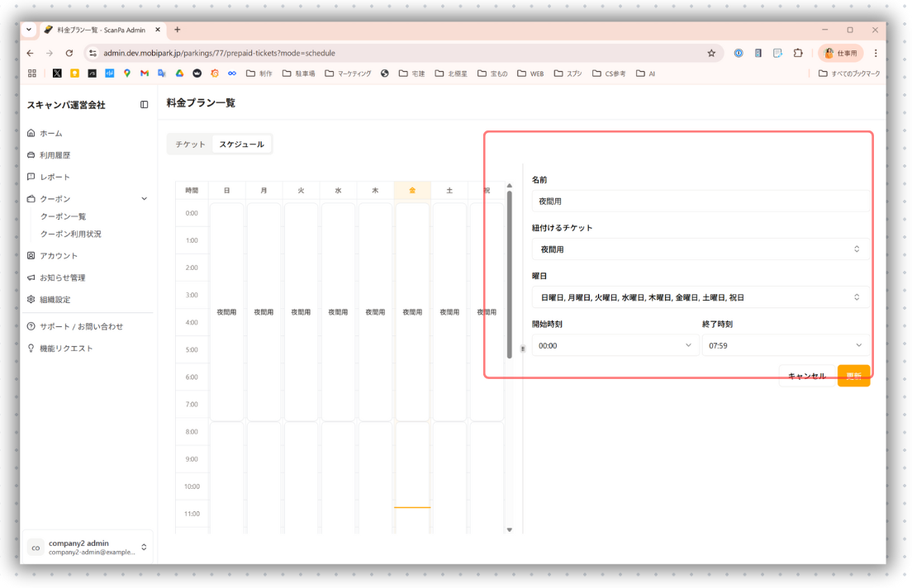Viewport: 912px width, 588px height.
Task: Click the sidebar collapse toggle icon
Action: [x=144, y=105]
